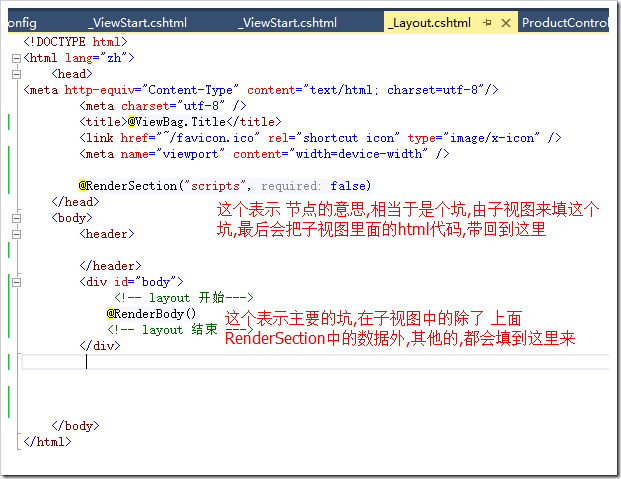Collapse the div id body outline
The height and width of the screenshot is (479, 621).
tap(16, 282)
